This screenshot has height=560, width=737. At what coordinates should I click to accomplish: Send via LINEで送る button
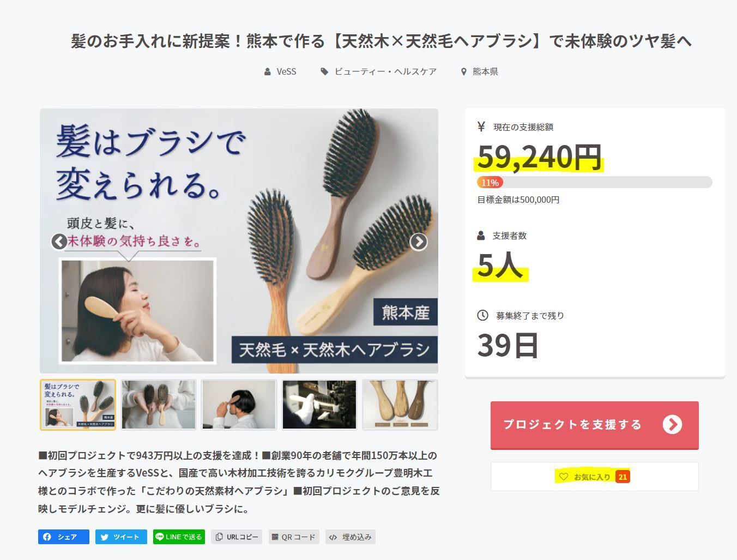coord(179,537)
